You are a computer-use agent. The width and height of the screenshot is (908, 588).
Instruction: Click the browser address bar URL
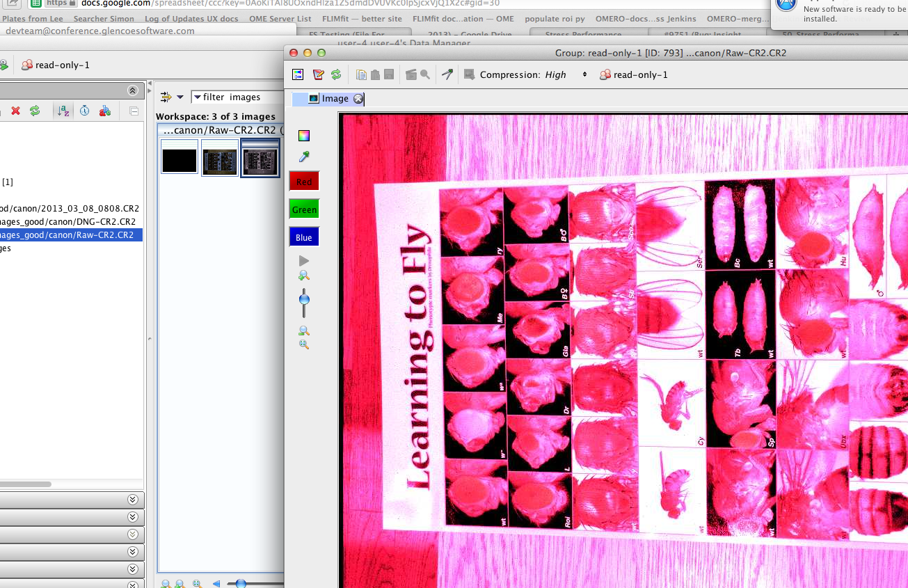290,3
